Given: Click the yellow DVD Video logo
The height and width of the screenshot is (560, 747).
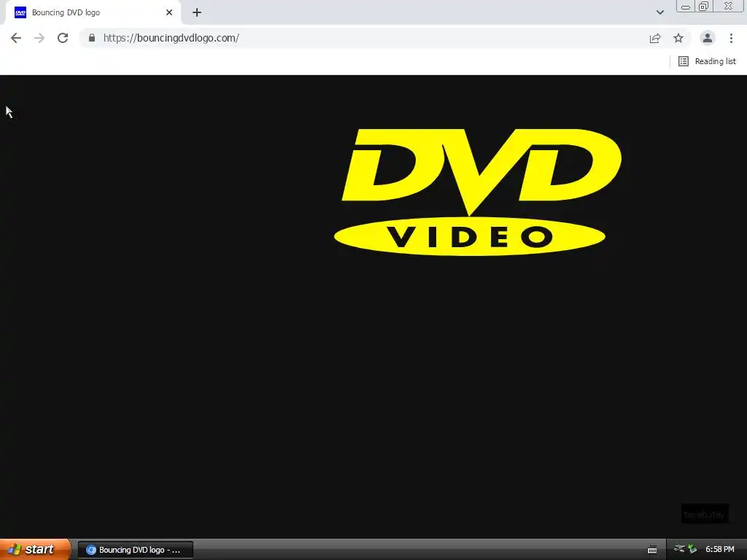Looking at the screenshot, I should (478, 192).
